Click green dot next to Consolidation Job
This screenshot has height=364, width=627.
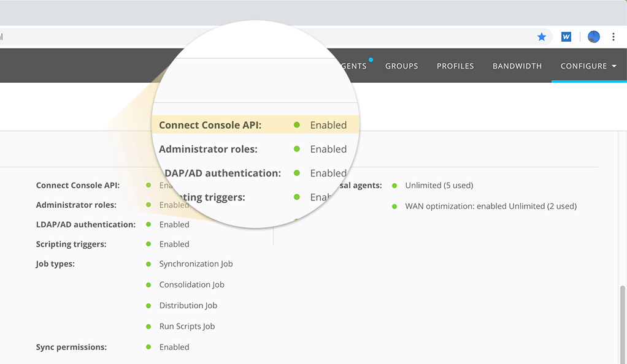(148, 285)
